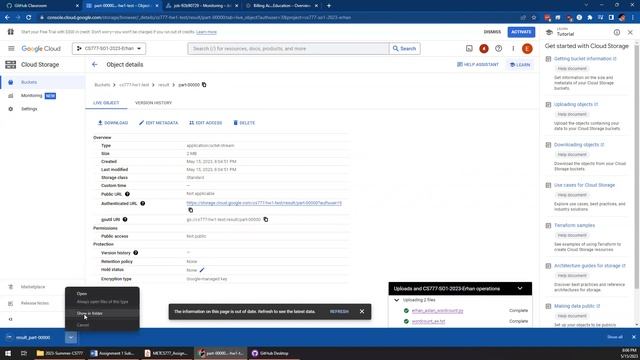This screenshot has height=360, width=640.
Task: Dismiss the free trial banner
Action: 492,32
